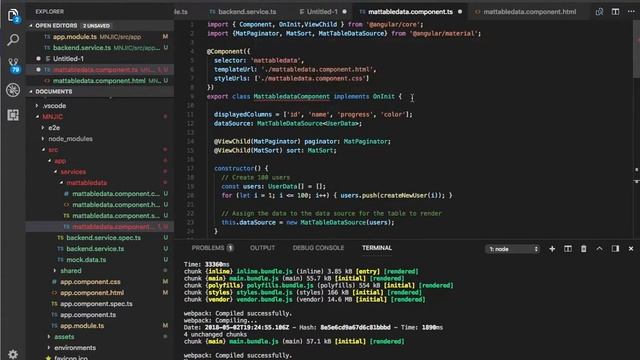
Task: Split the terminal panel
Action: point(568,249)
